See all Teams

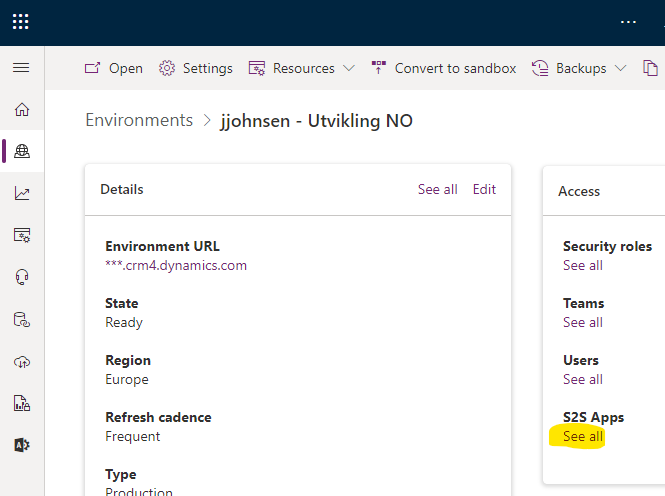583,322
